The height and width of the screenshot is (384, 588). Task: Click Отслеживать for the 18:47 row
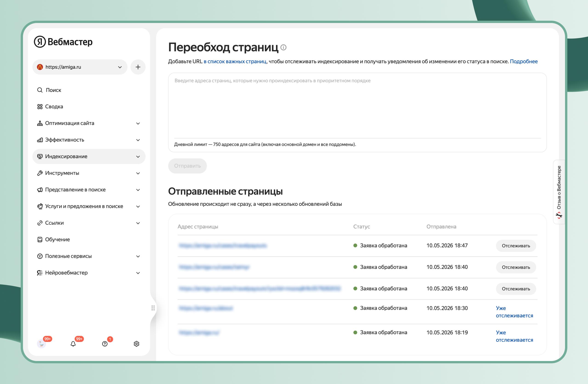tap(516, 246)
